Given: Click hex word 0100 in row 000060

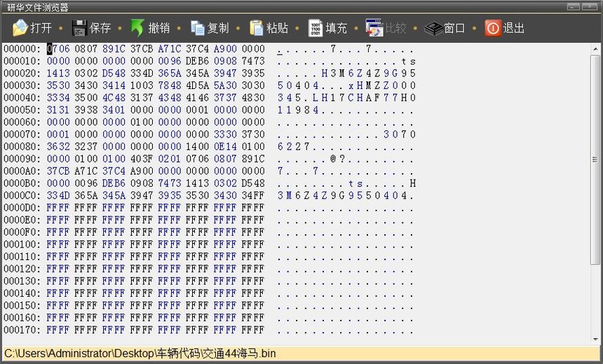Looking at the screenshot, I should pos(142,122).
